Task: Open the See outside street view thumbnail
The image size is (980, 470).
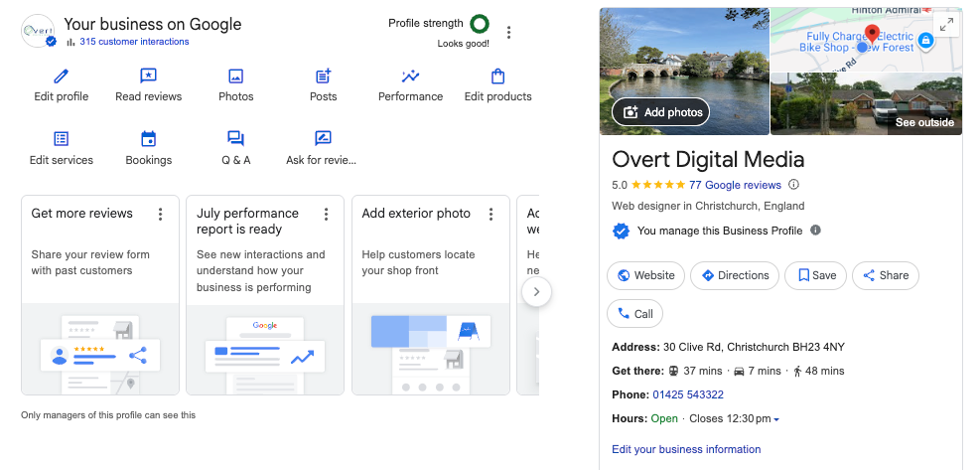Action: pyautogui.click(x=866, y=104)
